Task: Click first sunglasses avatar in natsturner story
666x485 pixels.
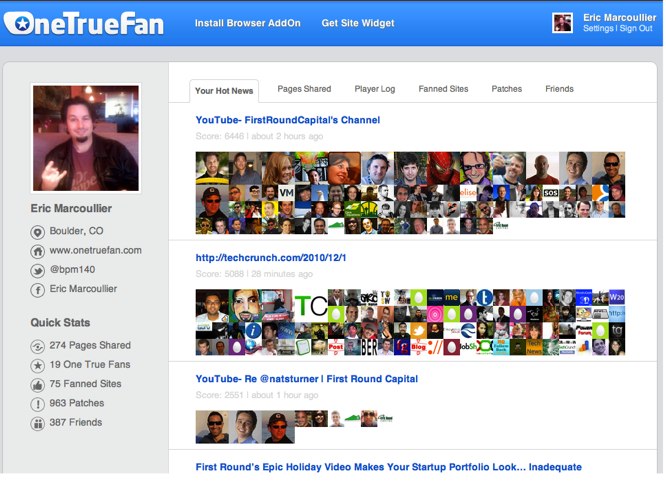Action: tap(212, 427)
